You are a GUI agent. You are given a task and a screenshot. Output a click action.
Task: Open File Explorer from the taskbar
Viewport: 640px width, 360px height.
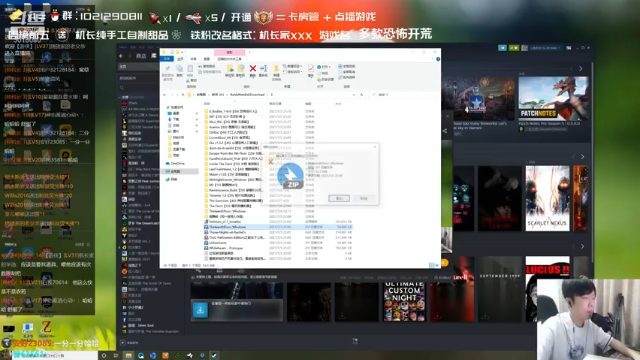(x=129, y=356)
